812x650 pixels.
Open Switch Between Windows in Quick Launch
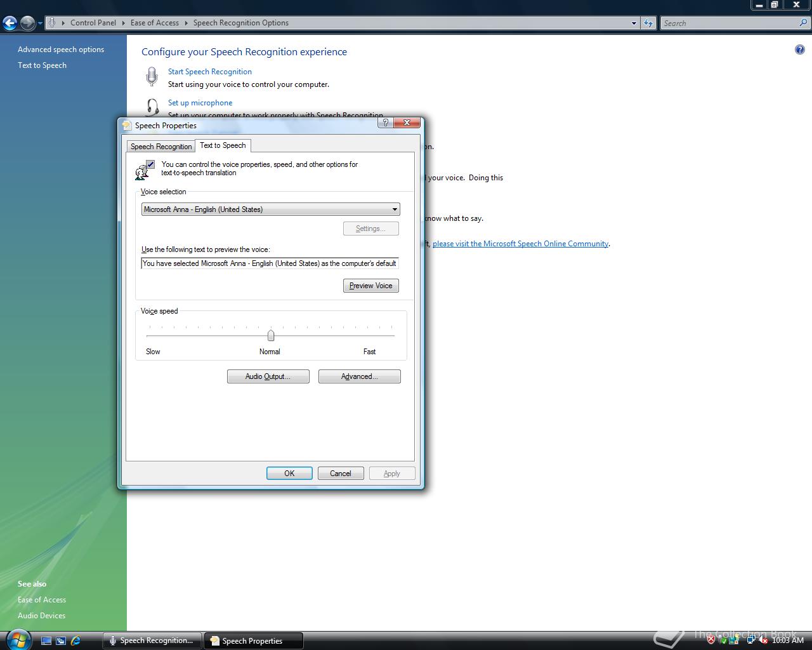tap(61, 640)
